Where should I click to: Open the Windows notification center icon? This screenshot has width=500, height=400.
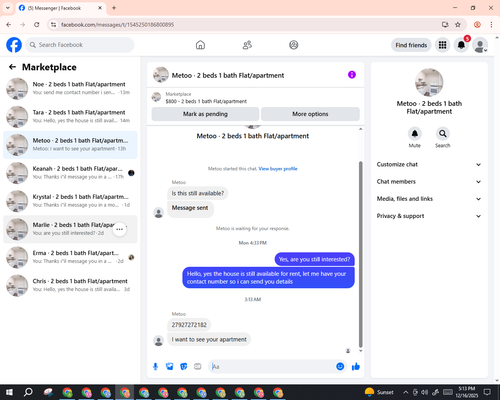[487, 392]
